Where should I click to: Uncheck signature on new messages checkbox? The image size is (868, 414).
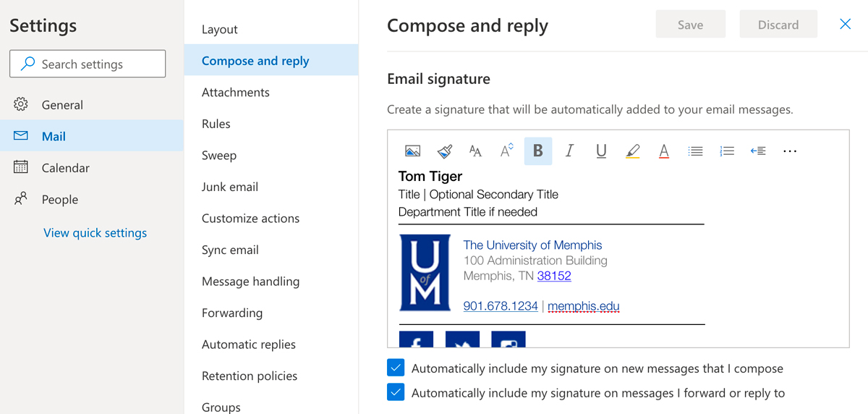click(x=396, y=368)
